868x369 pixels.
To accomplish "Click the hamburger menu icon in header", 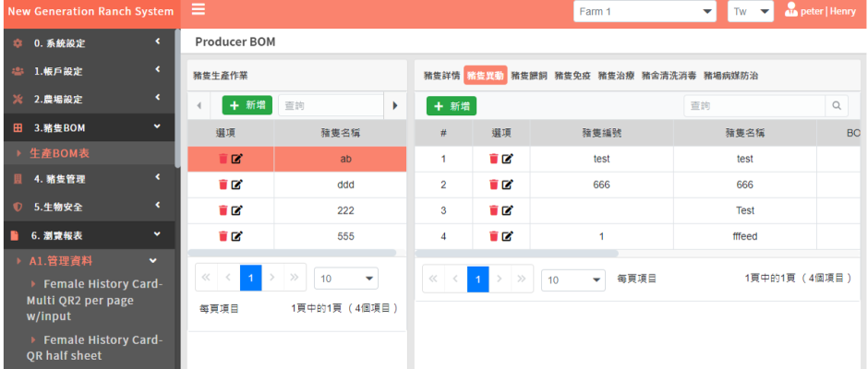I will tap(199, 10).
